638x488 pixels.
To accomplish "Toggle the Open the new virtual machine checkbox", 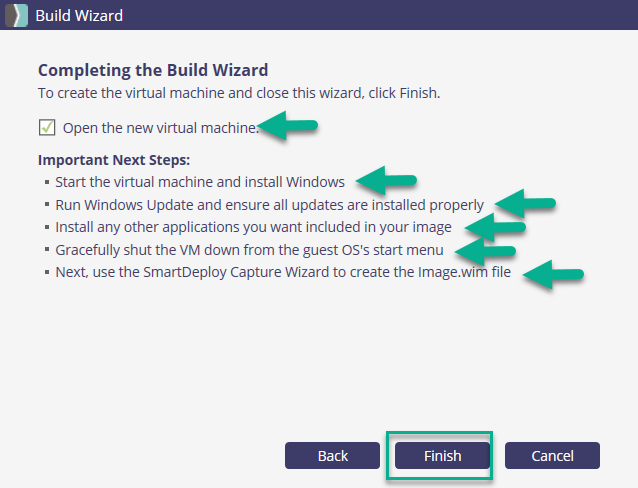I will pos(46,127).
